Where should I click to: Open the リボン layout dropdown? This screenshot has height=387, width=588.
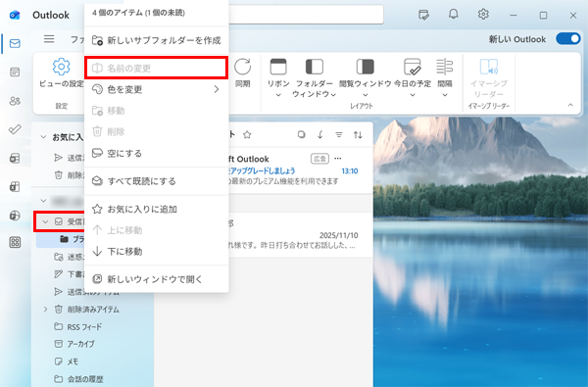(278, 78)
